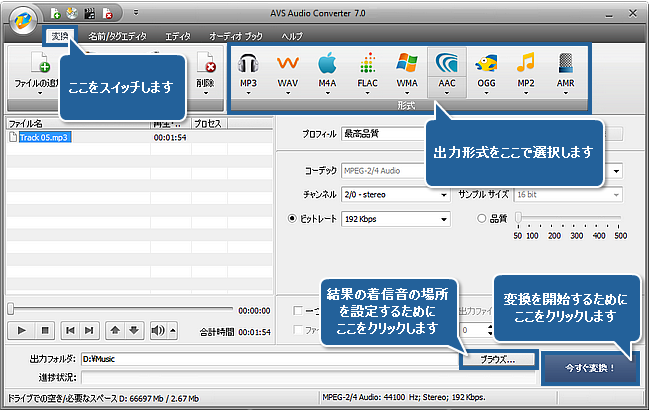Click the MPEG-2/4 Audio コーデック field

383,170
